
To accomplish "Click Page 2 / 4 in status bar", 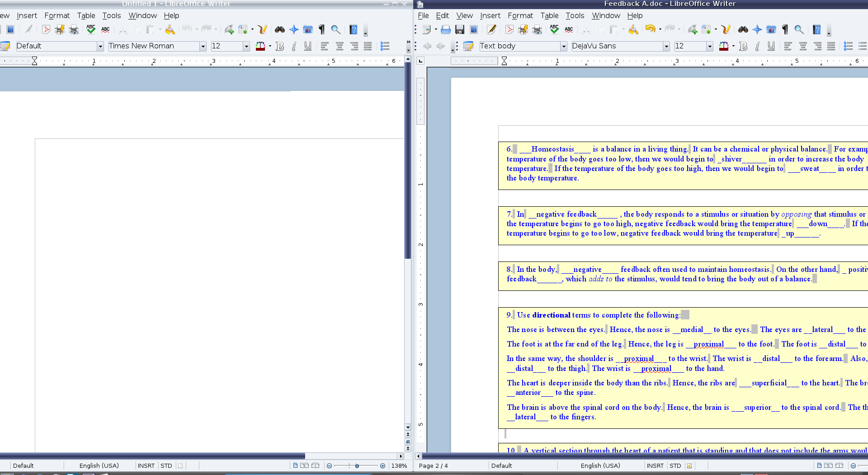I will pos(433,465).
